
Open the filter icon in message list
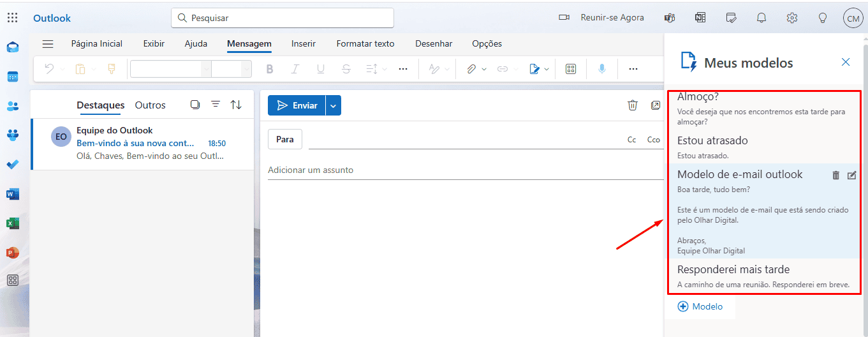click(x=216, y=105)
